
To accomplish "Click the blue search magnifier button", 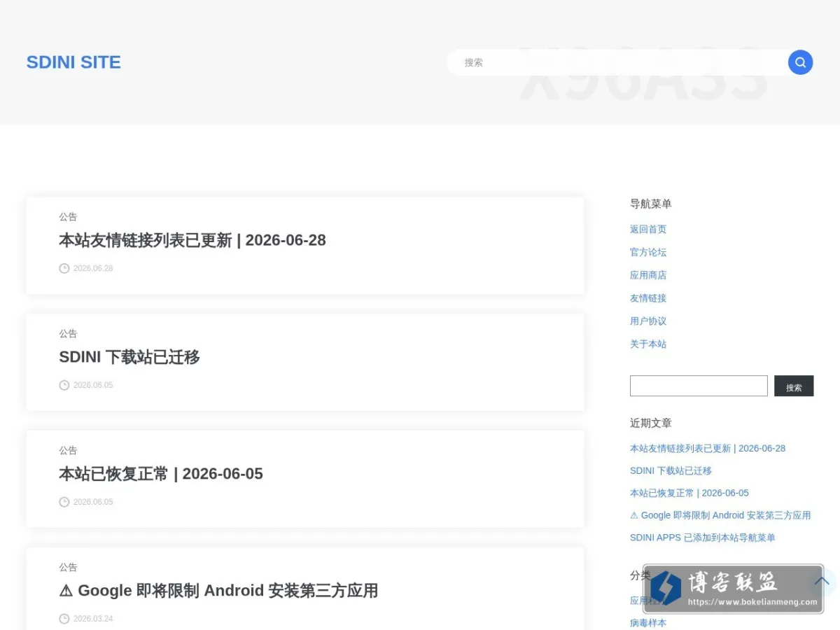I will (x=800, y=62).
